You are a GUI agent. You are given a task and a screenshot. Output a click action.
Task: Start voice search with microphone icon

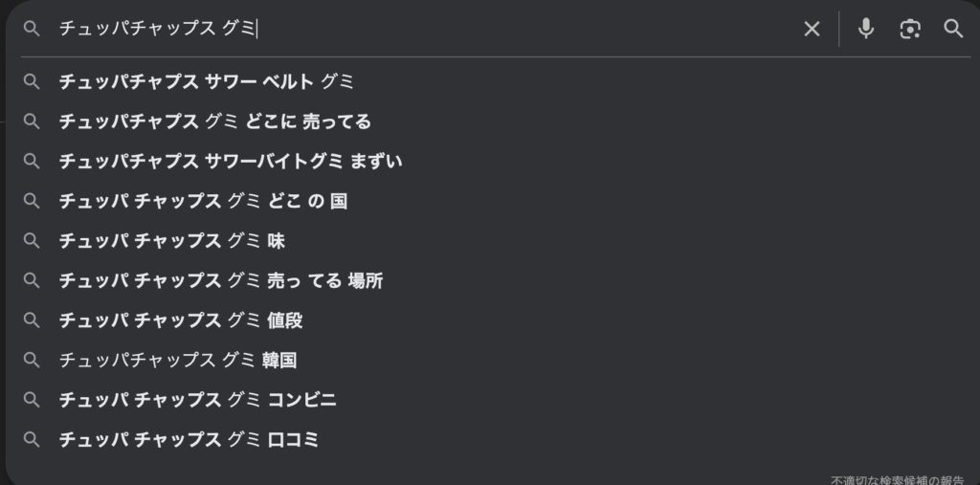click(865, 29)
